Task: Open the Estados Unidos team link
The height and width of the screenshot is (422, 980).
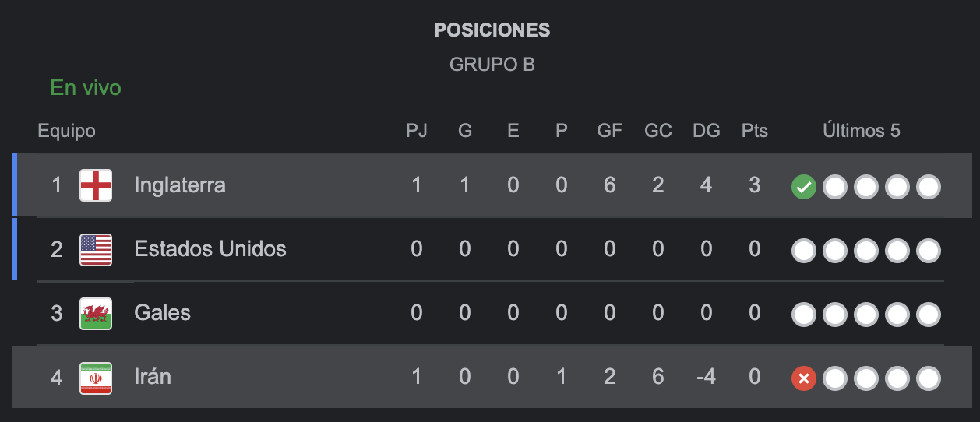Action: click(x=210, y=249)
